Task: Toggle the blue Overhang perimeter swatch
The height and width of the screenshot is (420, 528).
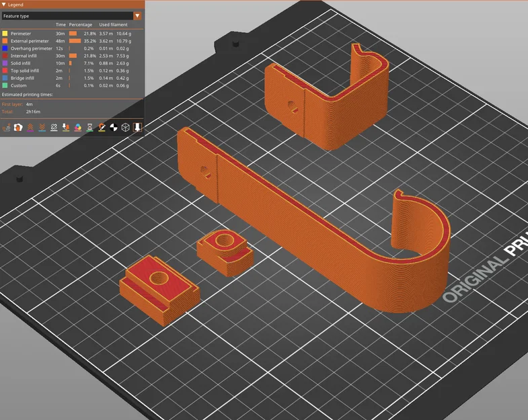Action: click(x=5, y=48)
